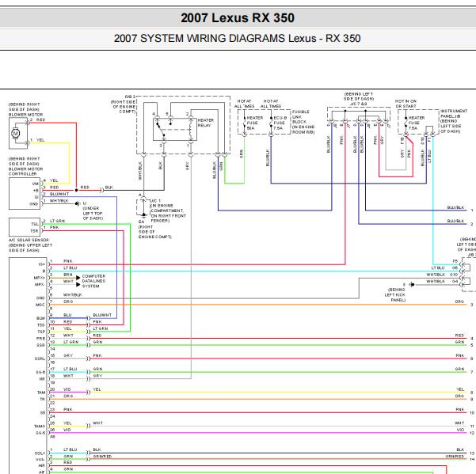The width and height of the screenshot is (476, 474).
Task: Click the ground symbol near kick panel note
Action: (412, 284)
